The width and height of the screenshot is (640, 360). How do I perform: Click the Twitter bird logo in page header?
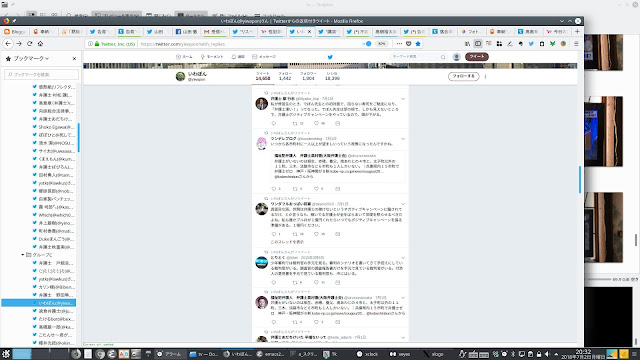click(330, 57)
